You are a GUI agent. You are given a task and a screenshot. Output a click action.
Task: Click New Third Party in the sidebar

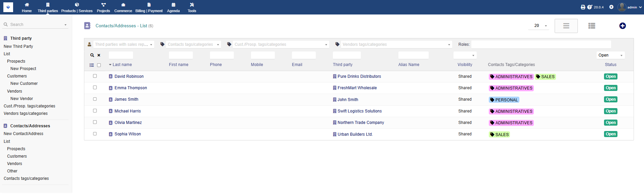tap(18, 46)
